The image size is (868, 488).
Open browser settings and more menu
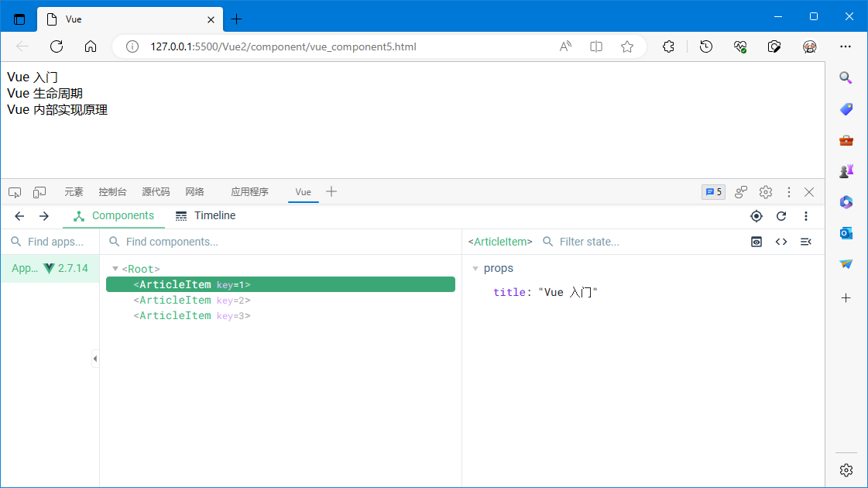click(x=846, y=46)
